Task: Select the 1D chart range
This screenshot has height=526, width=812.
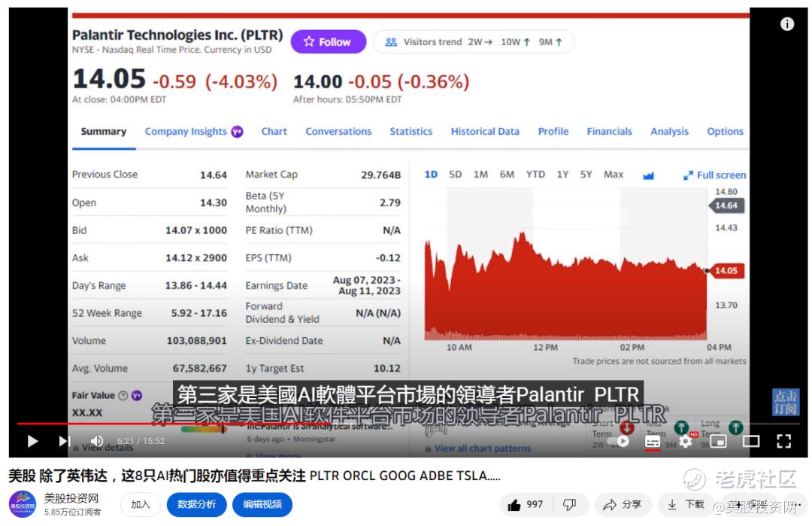Action: pos(431,175)
